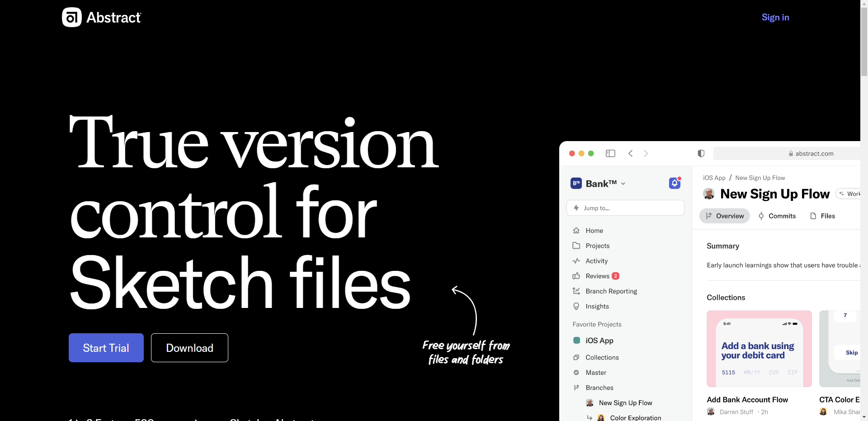Open Branch Reporting in the sidebar
The width and height of the screenshot is (868, 421).
tap(611, 291)
